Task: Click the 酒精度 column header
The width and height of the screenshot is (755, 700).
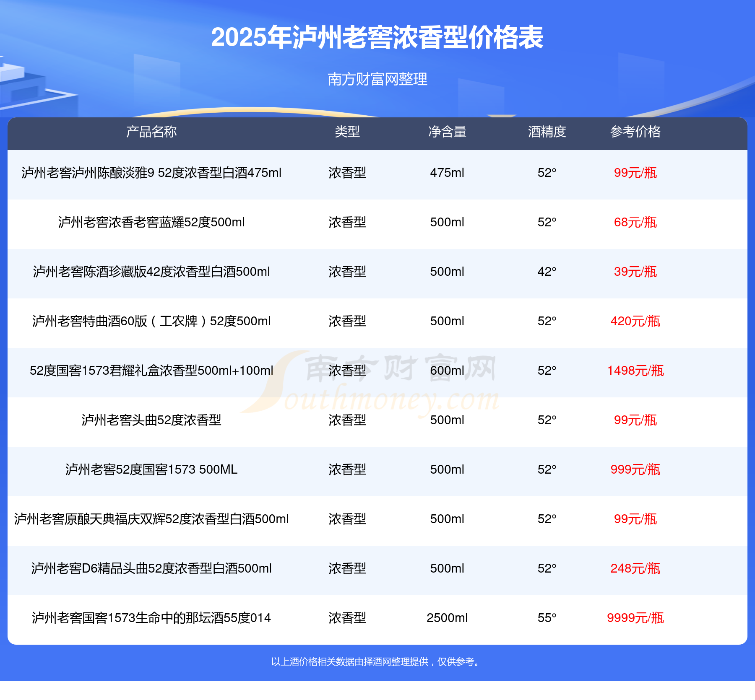Action: pos(547,132)
